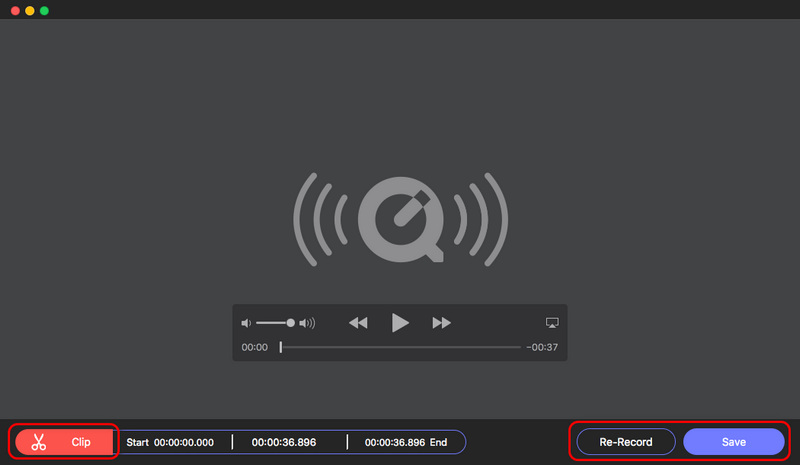Play the recorded audio
The image size is (800, 465).
pyautogui.click(x=400, y=323)
